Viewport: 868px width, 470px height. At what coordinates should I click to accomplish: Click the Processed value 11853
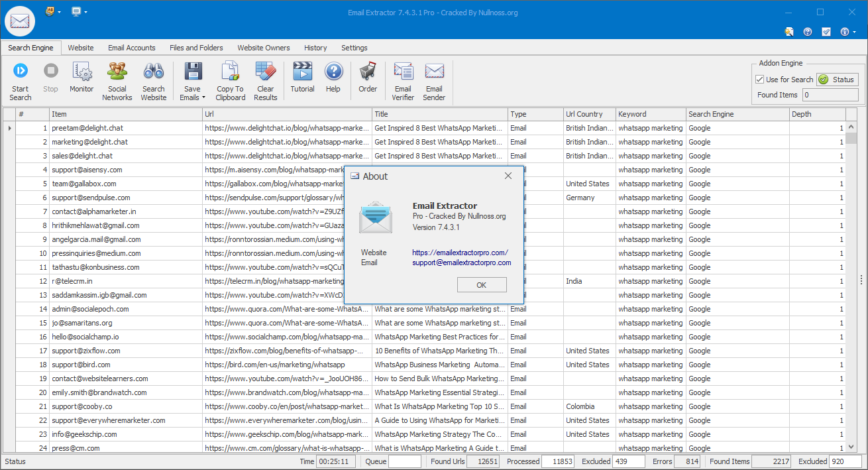point(558,461)
